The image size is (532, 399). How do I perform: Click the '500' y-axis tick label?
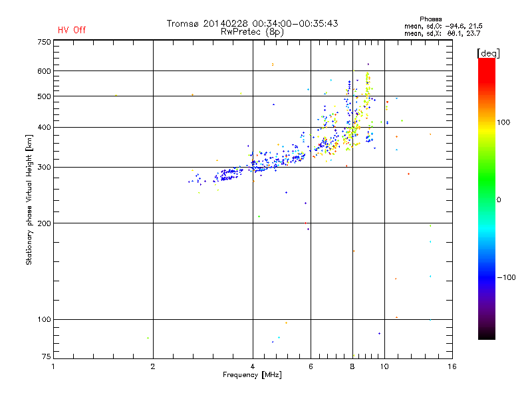point(44,96)
